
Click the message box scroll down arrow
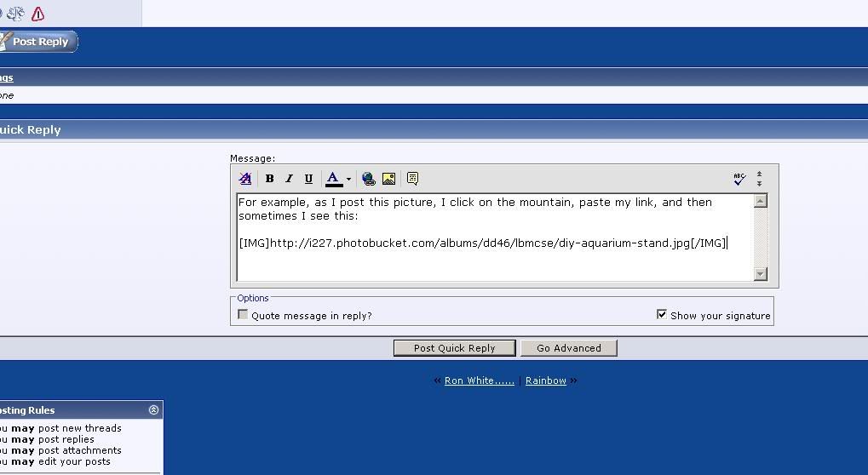(x=761, y=274)
